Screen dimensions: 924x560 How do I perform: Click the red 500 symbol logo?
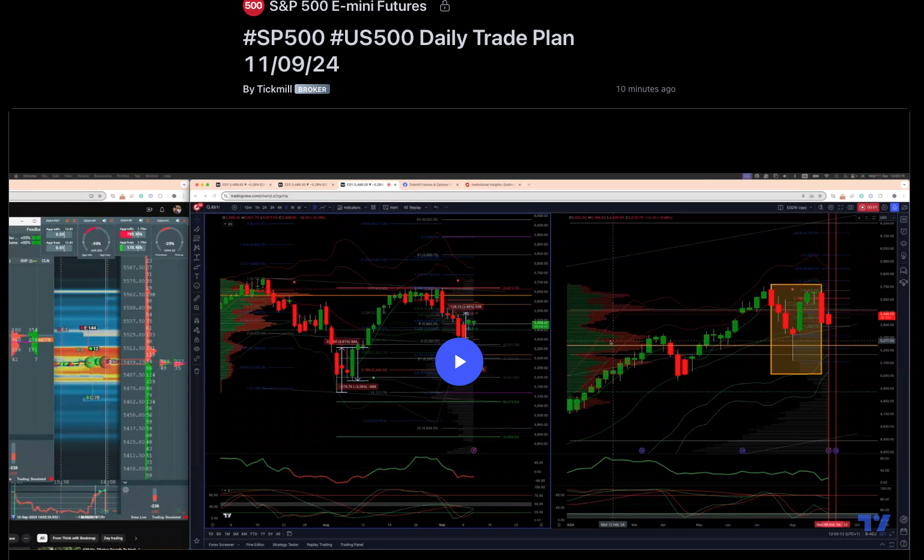tap(253, 6)
